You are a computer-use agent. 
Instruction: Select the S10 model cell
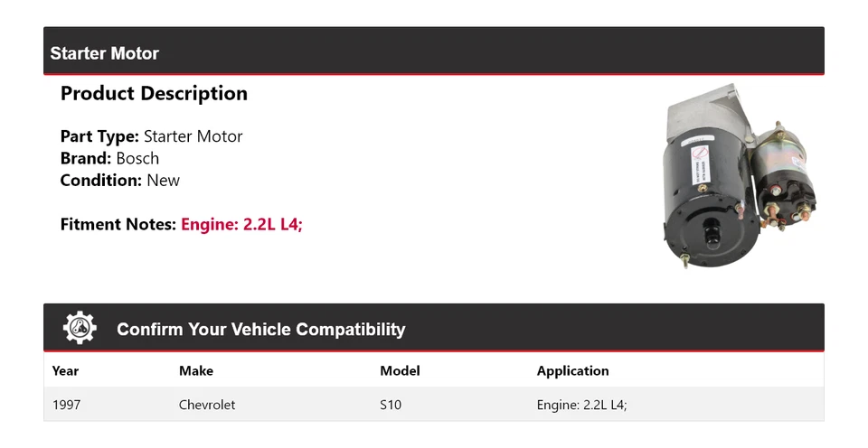tap(391, 406)
